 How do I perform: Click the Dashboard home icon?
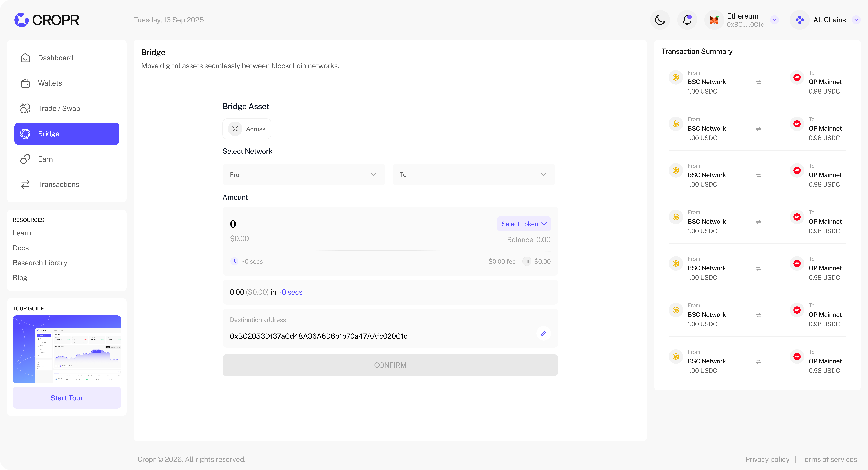25,58
